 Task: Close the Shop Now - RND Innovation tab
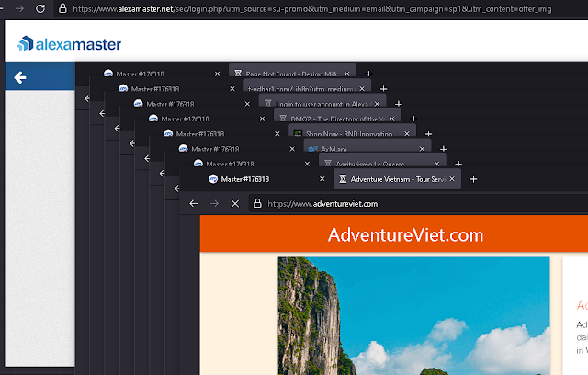coord(407,134)
